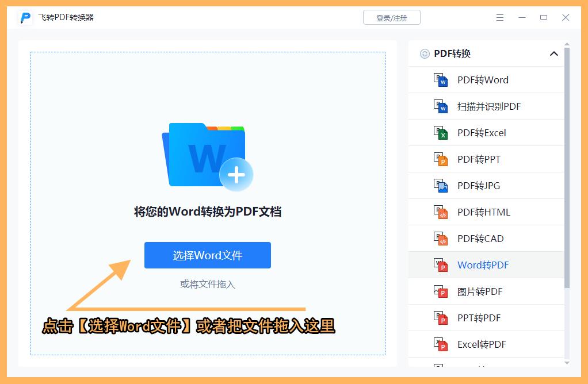Select the PDF转CAD tool icon
588x384 pixels.
(x=441, y=239)
